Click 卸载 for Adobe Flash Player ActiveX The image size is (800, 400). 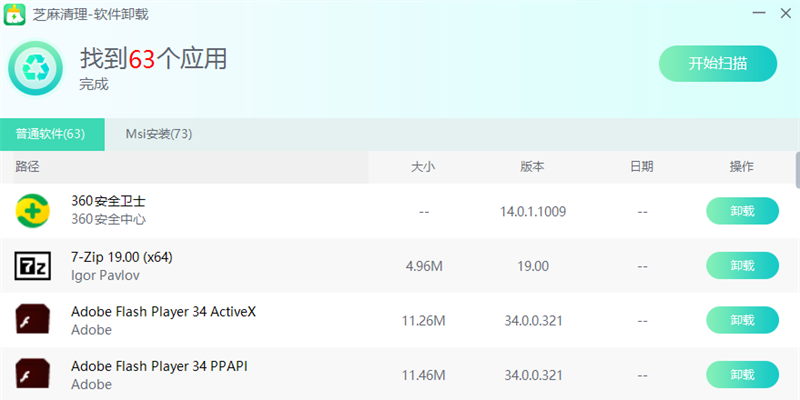(742, 320)
